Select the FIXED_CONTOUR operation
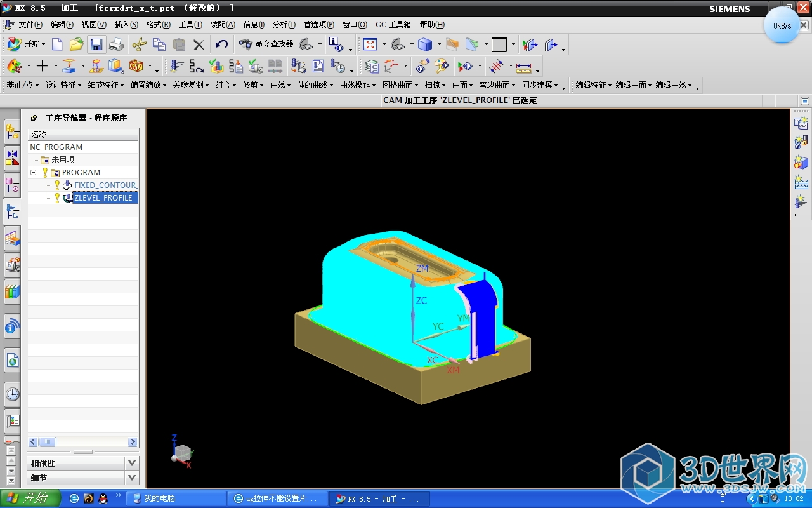This screenshot has width=812, height=508. click(x=105, y=185)
